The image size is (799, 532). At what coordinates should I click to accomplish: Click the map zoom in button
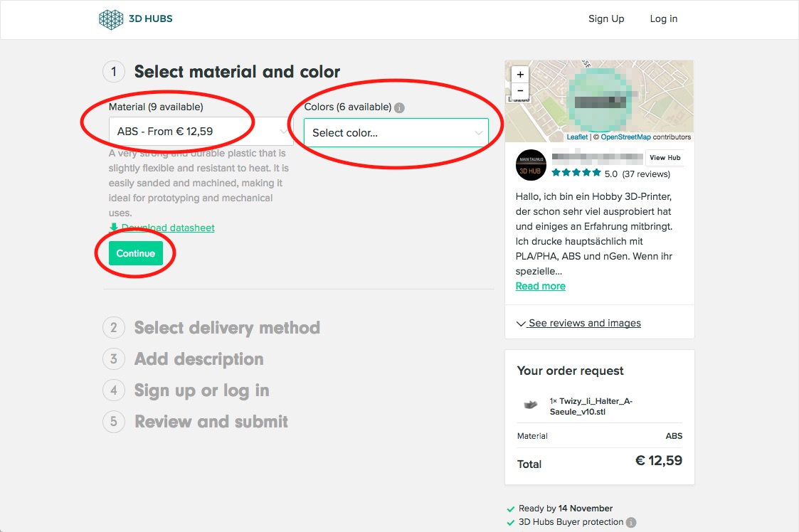pyautogui.click(x=520, y=75)
